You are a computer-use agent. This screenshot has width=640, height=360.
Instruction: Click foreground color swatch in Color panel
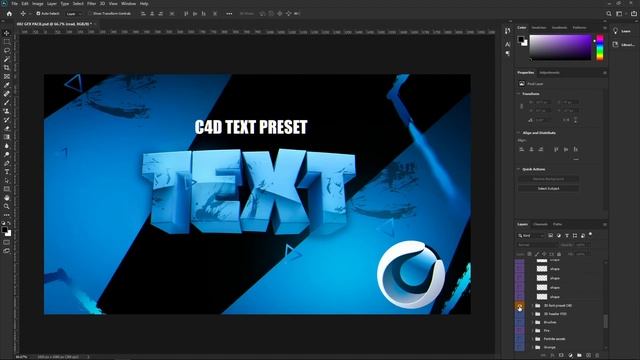click(x=521, y=40)
